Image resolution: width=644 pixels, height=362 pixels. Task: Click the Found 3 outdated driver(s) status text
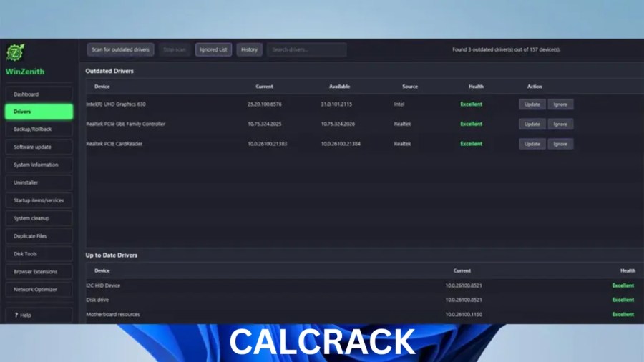point(506,49)
